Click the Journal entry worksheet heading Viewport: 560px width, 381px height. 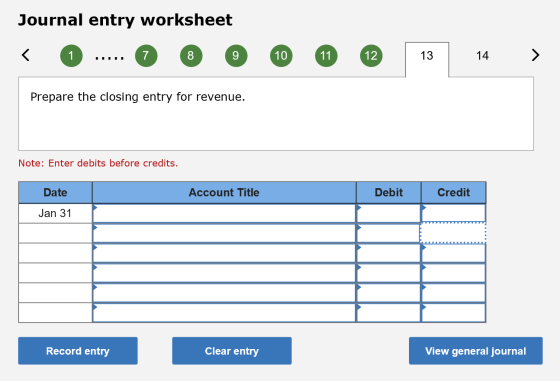click(x=125, y=20)
